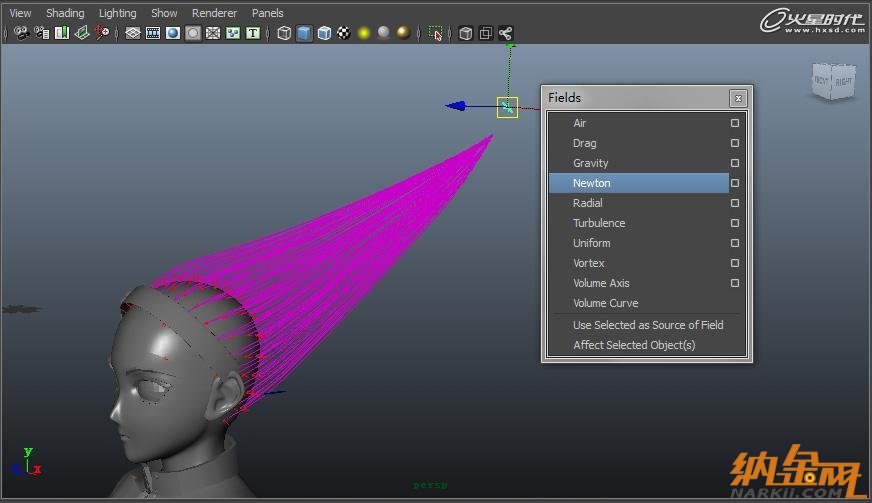The width and height of the screenshot is (872, 503).
Task: Open Radial field option box
Action: (x=735, y=203)
